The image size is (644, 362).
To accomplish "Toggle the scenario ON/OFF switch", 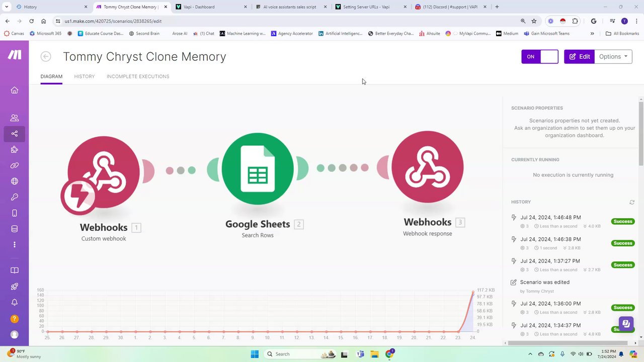I will pyautogui.click(x=540, y=56).
